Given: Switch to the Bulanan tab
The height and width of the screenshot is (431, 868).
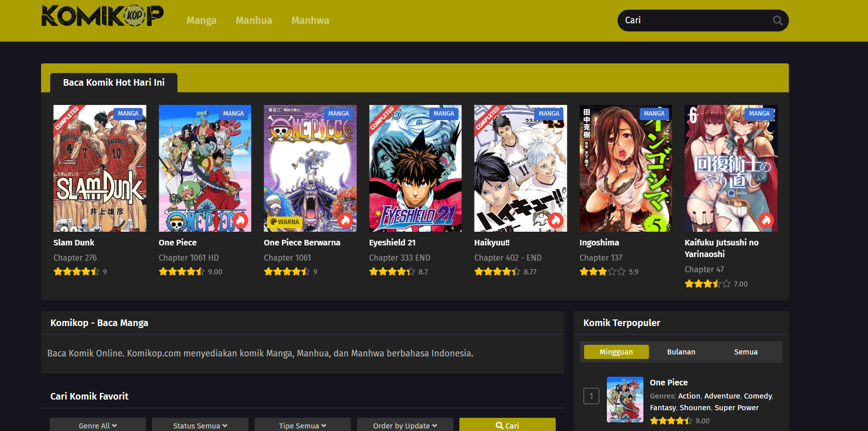Looking at the screenshot, I should click(x=681, y=352).
